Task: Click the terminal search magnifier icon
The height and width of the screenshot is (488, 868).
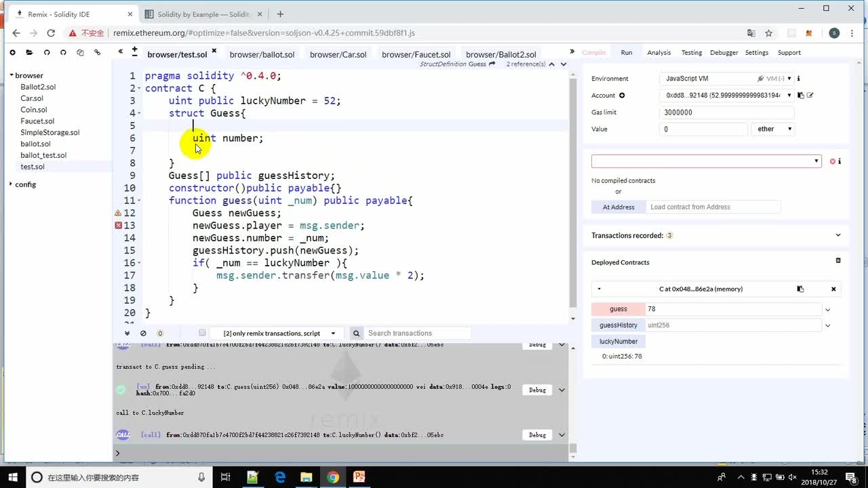Action: tap(356, 333)
